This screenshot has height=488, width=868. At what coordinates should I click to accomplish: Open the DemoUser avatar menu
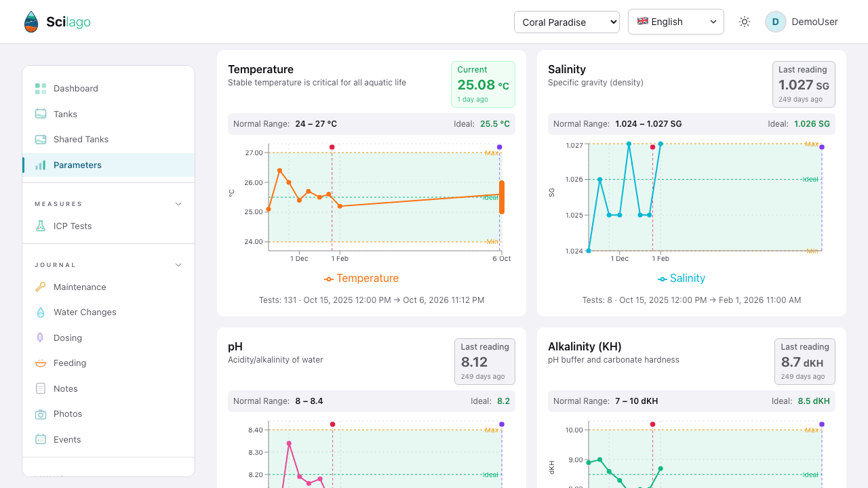[x=776, y=22]
